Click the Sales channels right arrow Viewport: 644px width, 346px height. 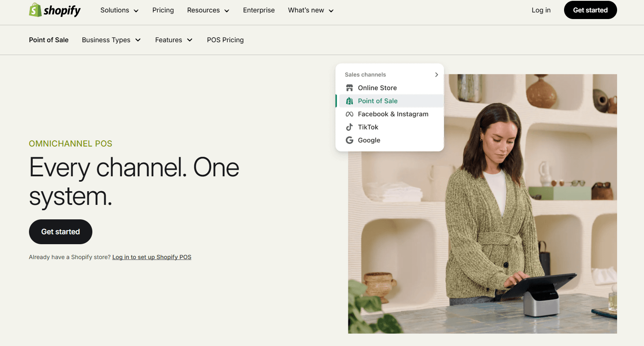[x=436, y=74]
